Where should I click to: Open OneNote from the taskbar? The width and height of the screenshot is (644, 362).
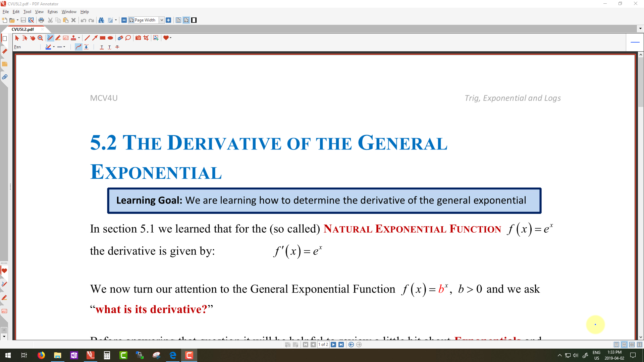74,355
